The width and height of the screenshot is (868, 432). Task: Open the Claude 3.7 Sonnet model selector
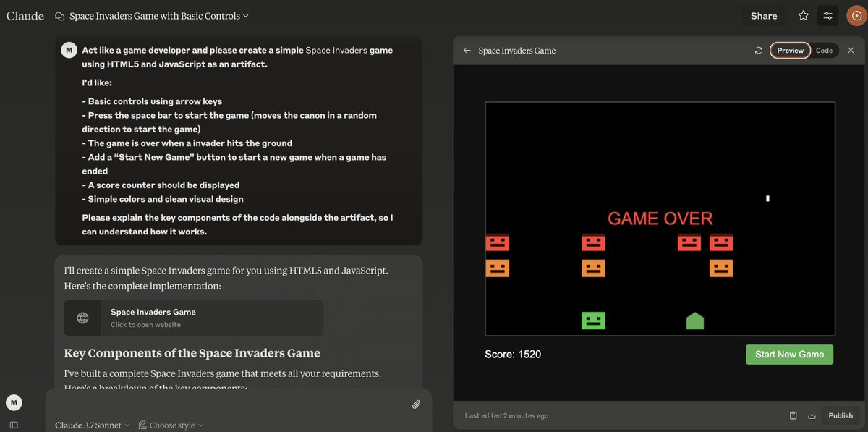coord(92,425)
